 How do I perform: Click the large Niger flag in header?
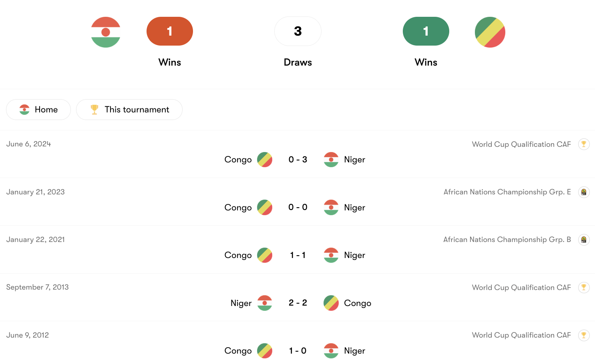[106, 32]
